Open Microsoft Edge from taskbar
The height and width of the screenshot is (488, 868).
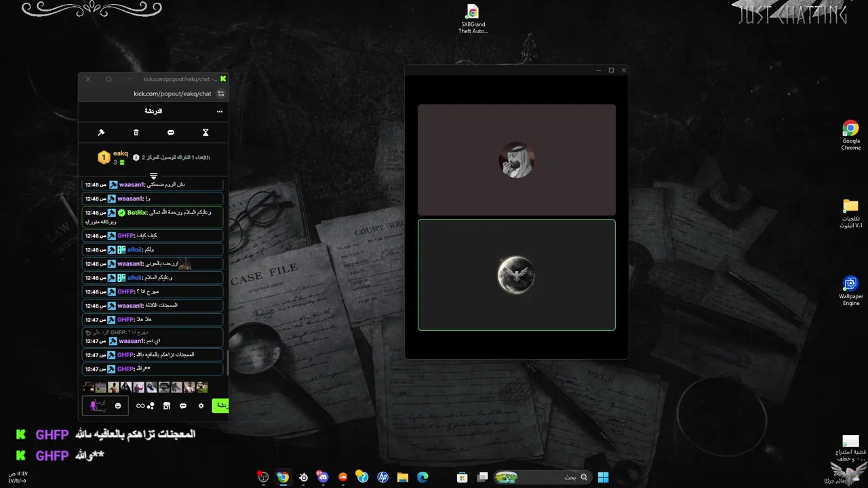coord(422,477)
